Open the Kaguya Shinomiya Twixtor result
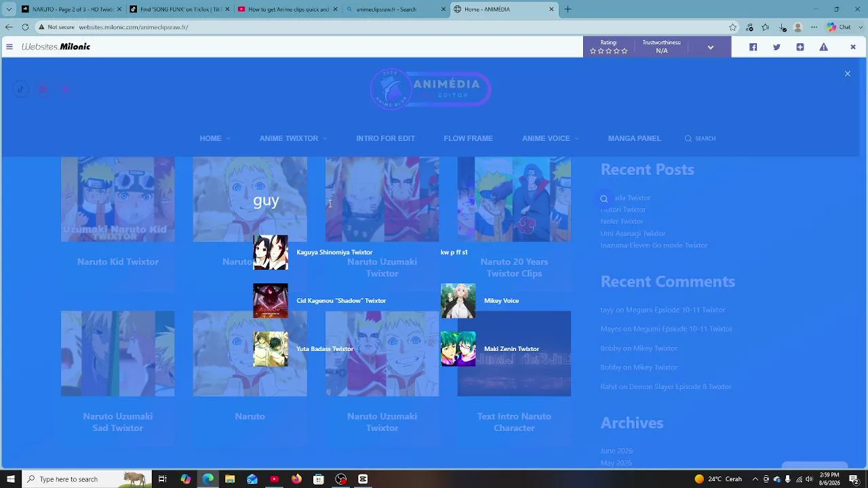868x488 pixels. tap(334, 252)
